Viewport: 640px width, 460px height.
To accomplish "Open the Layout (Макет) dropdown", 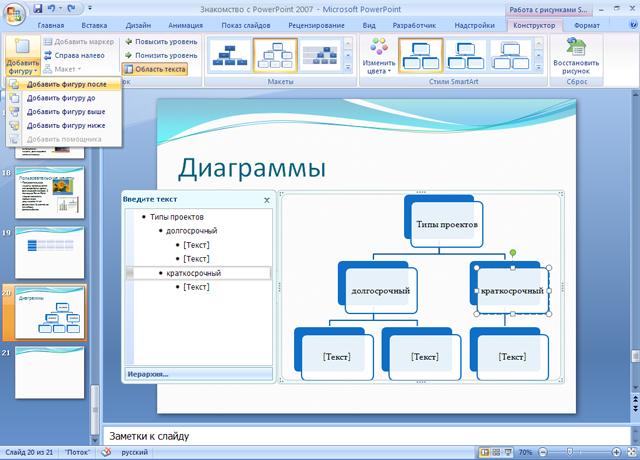I will (66, 69).
